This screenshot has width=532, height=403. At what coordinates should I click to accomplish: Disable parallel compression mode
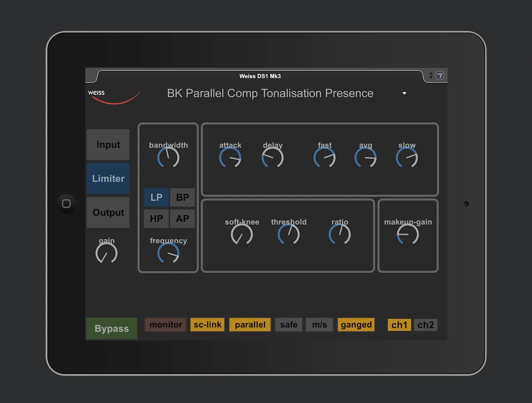coord(250,325)
